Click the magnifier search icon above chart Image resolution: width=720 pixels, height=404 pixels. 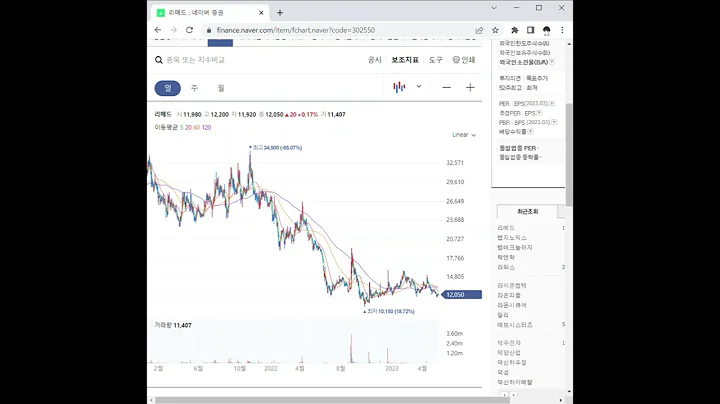tap(159, 60)
